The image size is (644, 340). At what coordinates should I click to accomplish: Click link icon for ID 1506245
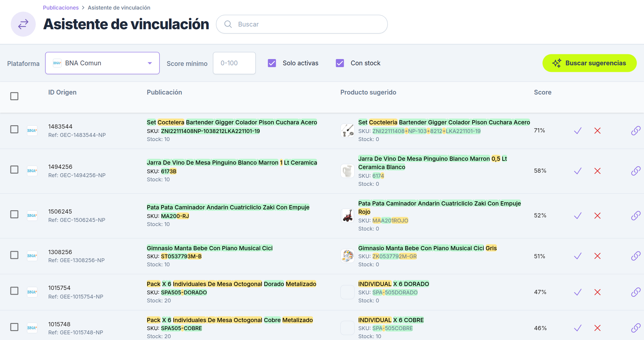coord(636,216)
